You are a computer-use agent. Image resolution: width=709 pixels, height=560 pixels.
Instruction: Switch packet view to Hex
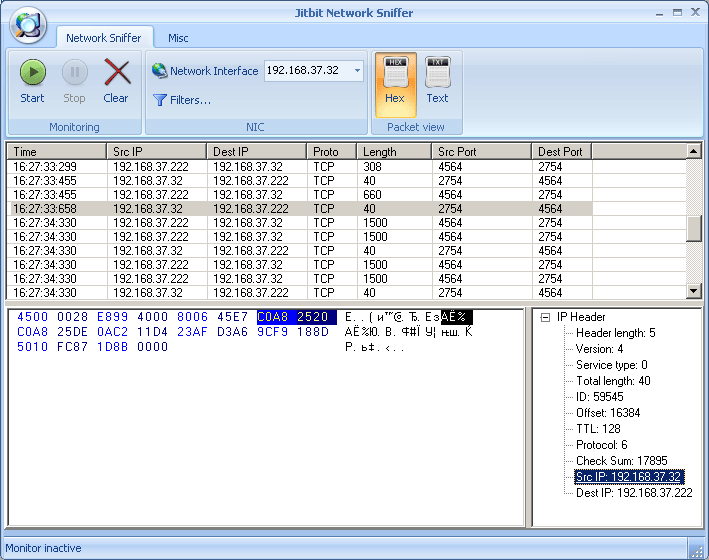click(x=395, y=84)
